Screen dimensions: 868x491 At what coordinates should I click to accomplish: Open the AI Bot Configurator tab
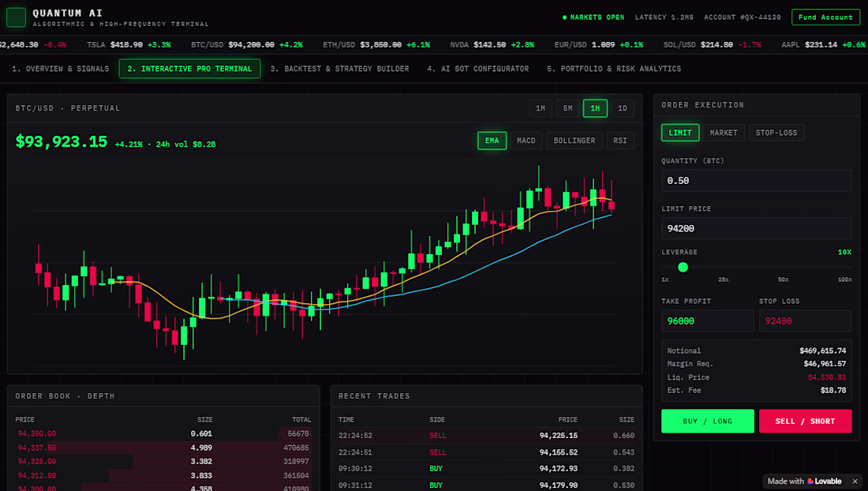coord(477,69)
